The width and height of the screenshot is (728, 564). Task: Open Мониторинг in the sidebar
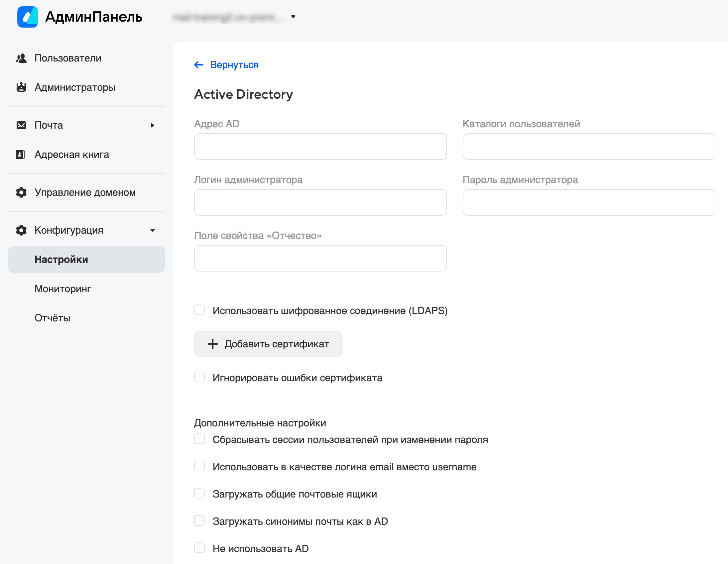63,289
